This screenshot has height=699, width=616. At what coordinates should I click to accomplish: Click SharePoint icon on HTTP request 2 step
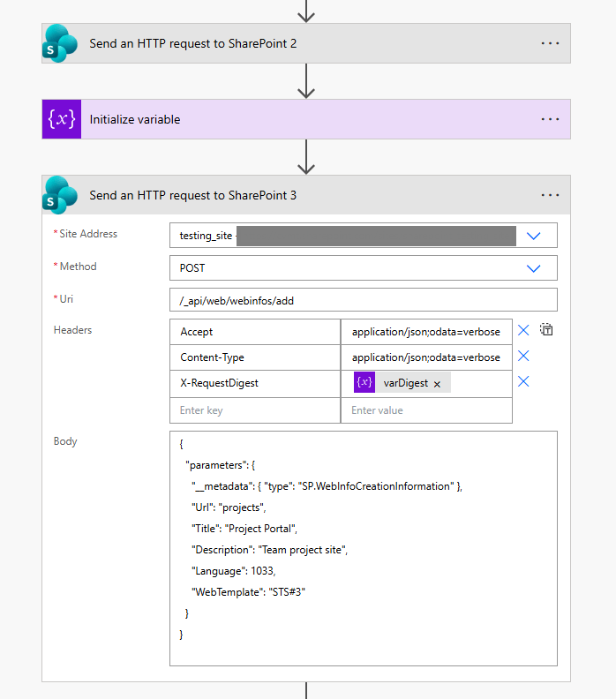pos(61,43)
